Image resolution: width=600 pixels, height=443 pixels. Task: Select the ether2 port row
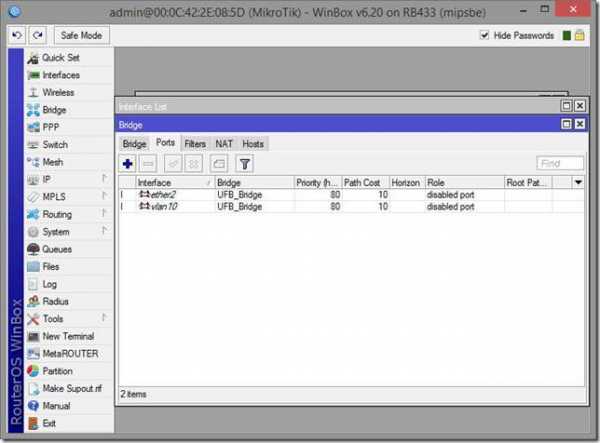pos(351,195)
